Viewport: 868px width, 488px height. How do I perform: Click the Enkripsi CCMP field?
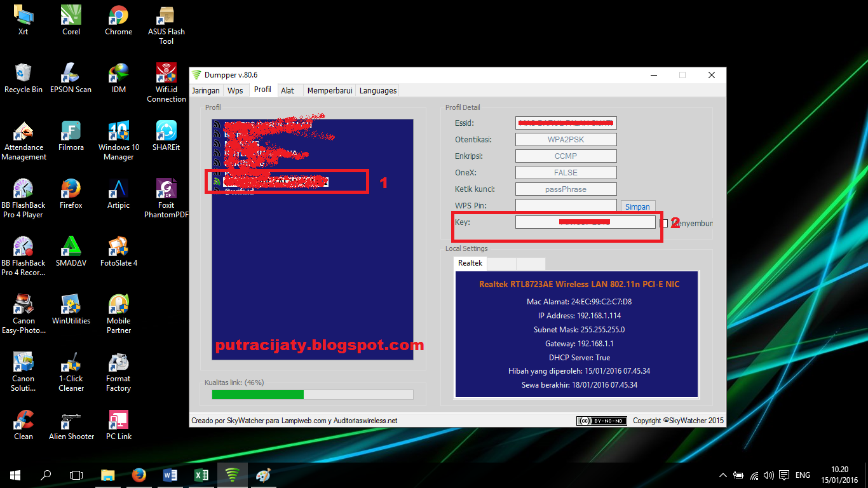click(x=566, y=156)
